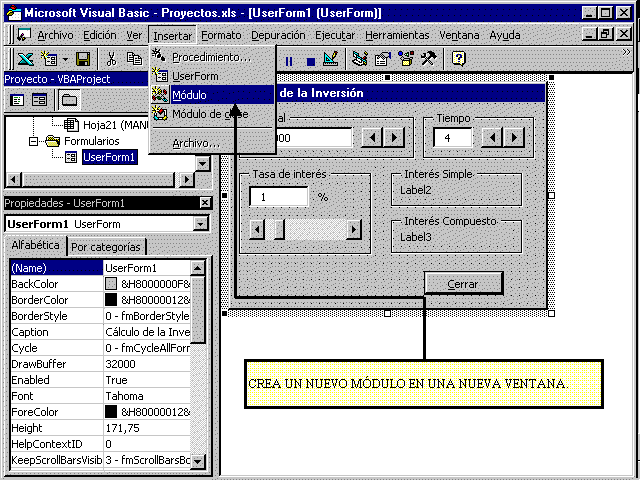
Task: Open Object Browser toolbar icon
Action: [406, 59]
